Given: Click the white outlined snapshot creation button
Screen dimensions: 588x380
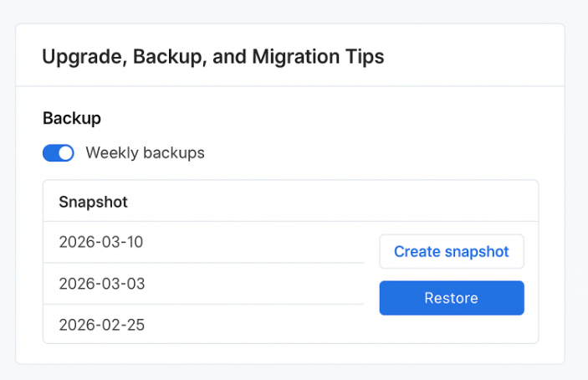Looking at the screenshot, I should (x=452, y=251).
